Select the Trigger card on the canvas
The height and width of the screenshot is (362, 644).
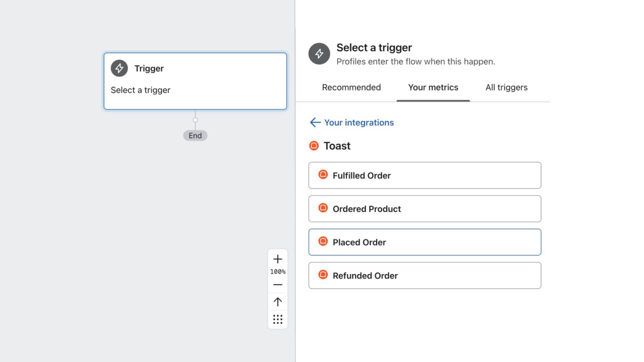[x=195, y=81]
